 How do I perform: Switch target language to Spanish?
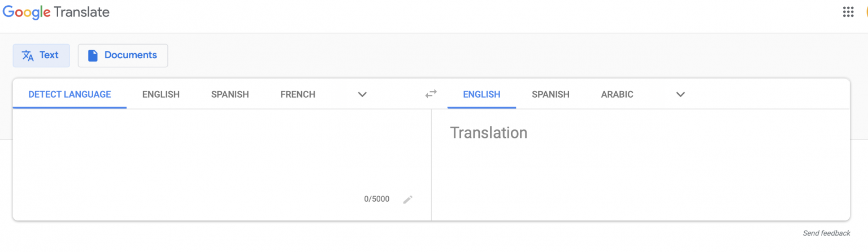pos(550,94)
